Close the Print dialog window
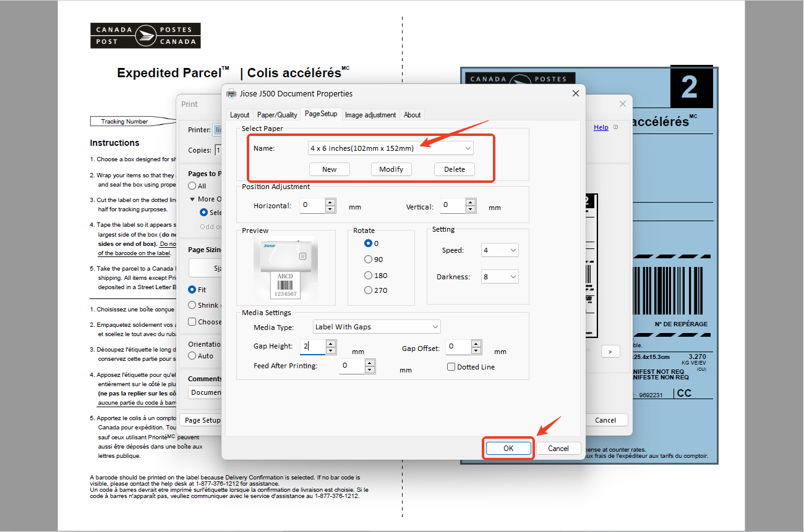The image size is (804, 532). (622, 104)
